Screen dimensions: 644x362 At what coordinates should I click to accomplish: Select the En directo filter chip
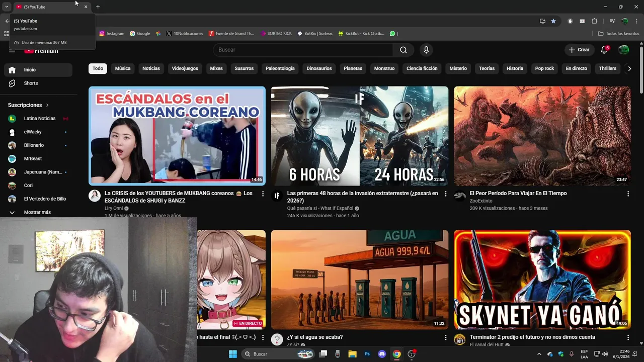click(x=577, y=68)
